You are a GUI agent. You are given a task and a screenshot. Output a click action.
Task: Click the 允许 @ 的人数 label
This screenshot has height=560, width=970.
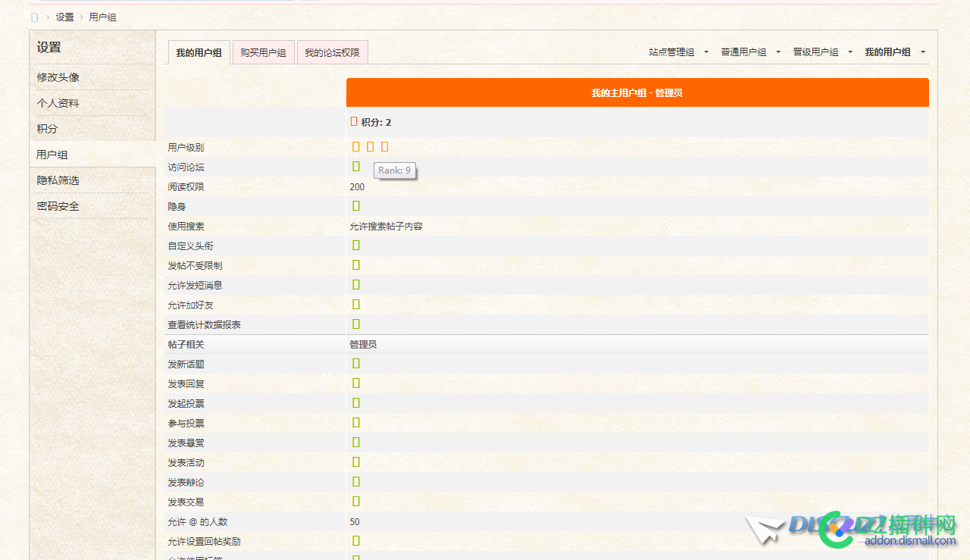tap(197, 521)
